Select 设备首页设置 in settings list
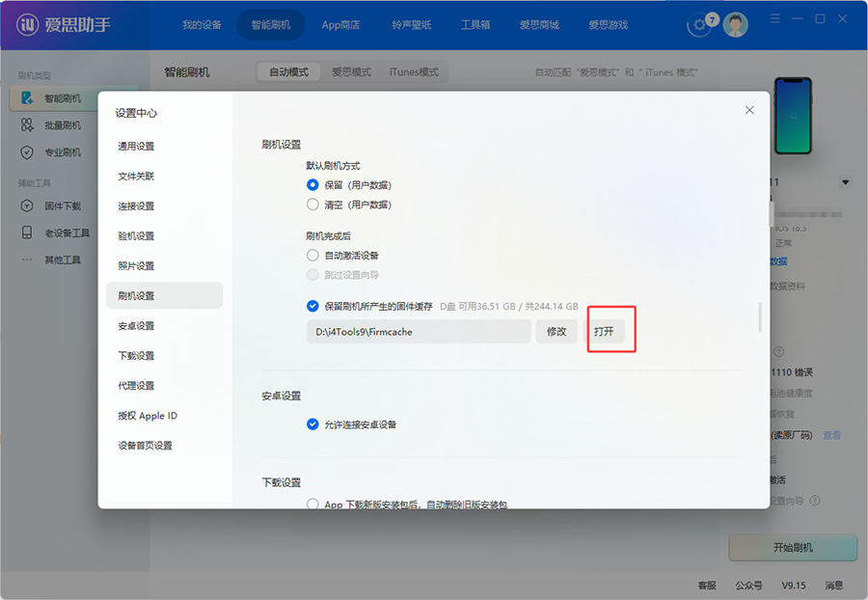868x600 pixels. 164,445
